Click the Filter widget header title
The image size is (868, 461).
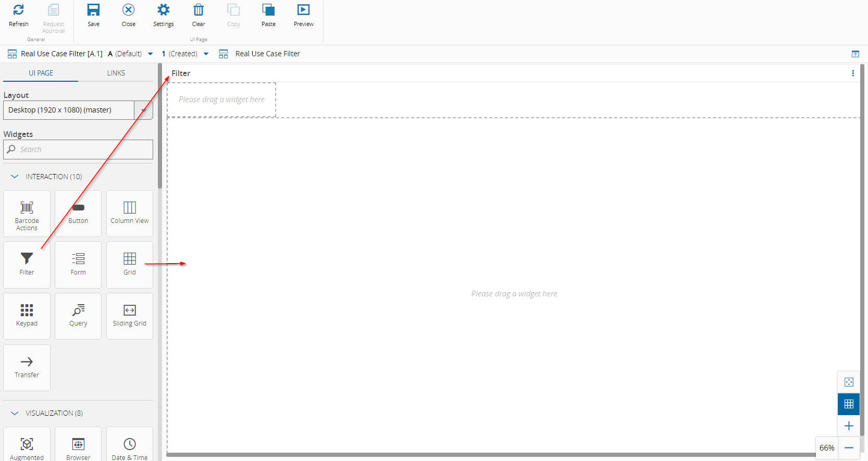(181, 73)
